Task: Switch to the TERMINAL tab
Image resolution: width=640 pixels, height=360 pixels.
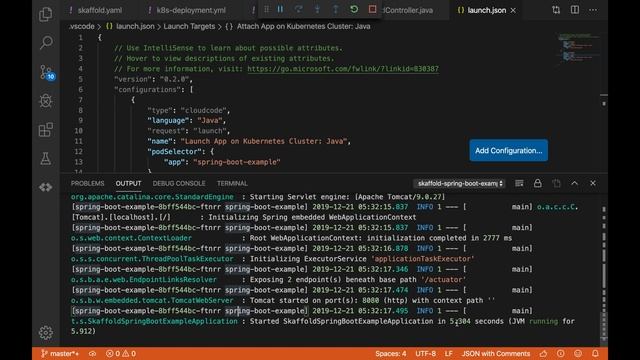Action: (x=232, y=184)
